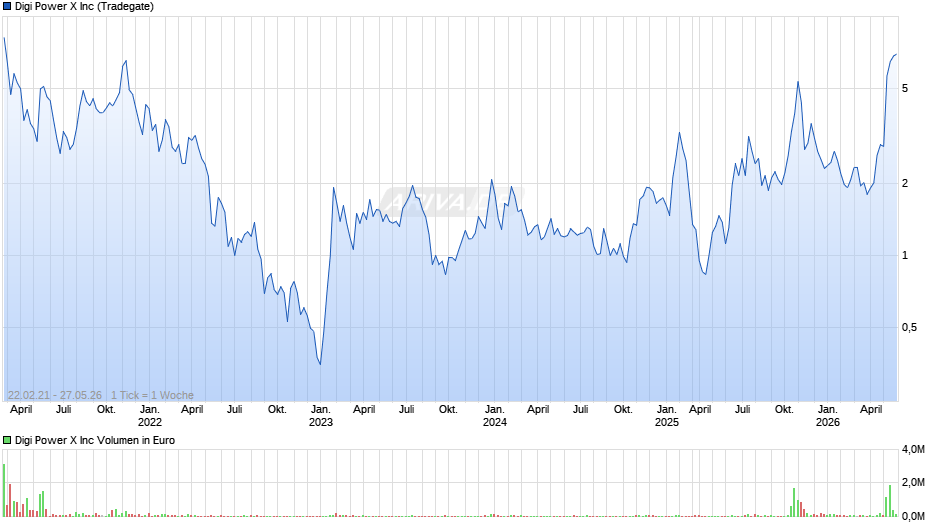The height and width of the screenshot is (526, 940).
Task: Click the tall green volume bar near Okt. 2025
Action: pos(794,502)
